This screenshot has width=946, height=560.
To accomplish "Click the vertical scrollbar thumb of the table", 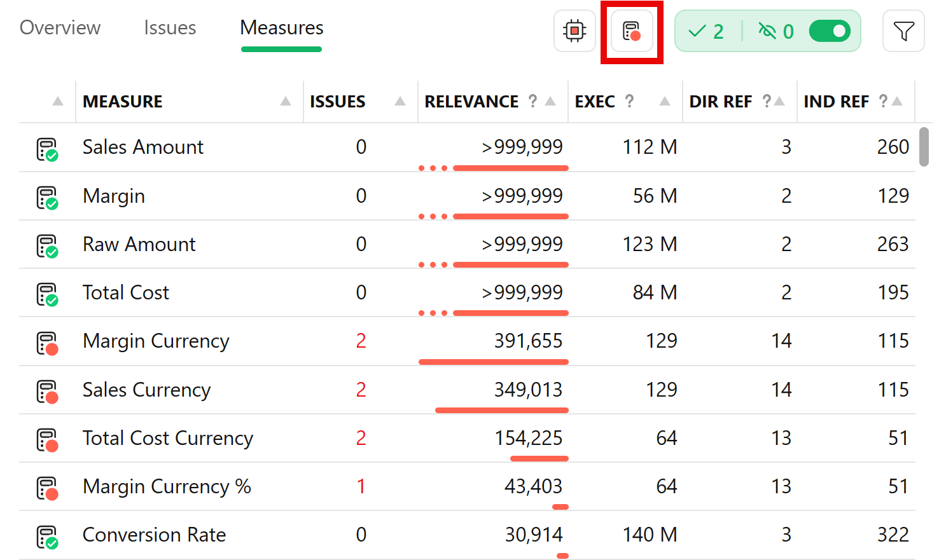I will 924,146.
